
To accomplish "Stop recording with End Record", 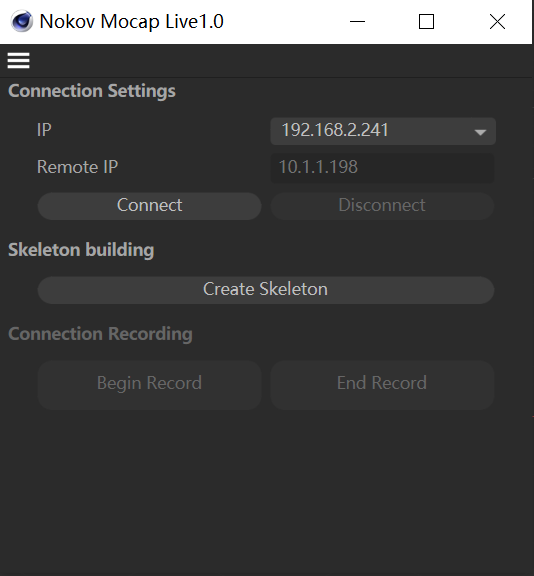I will [x=382, y=384].
